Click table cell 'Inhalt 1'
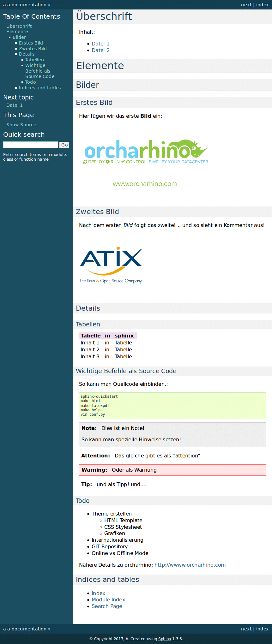272x644 pixels. click(90, 343)
